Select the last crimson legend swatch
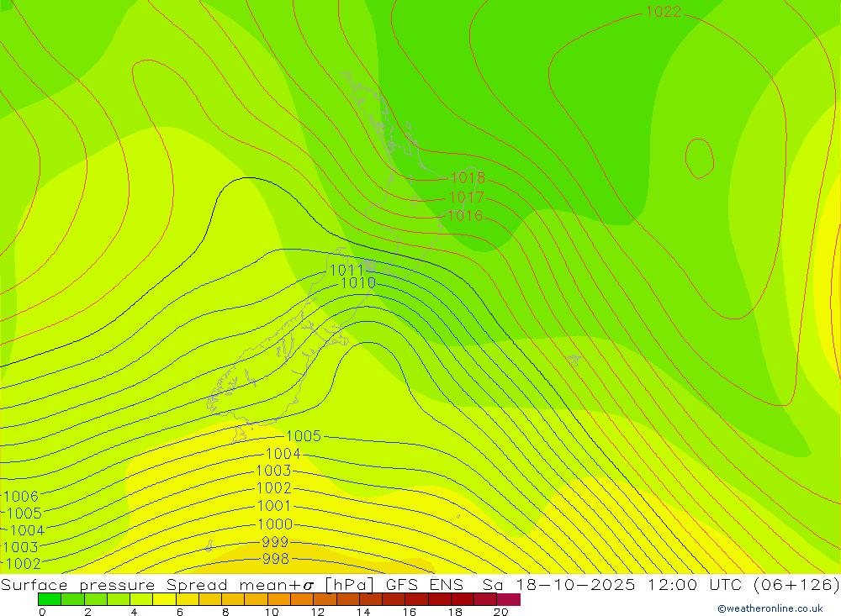This screenshot has height=616, width=841. tap(509, 599)
